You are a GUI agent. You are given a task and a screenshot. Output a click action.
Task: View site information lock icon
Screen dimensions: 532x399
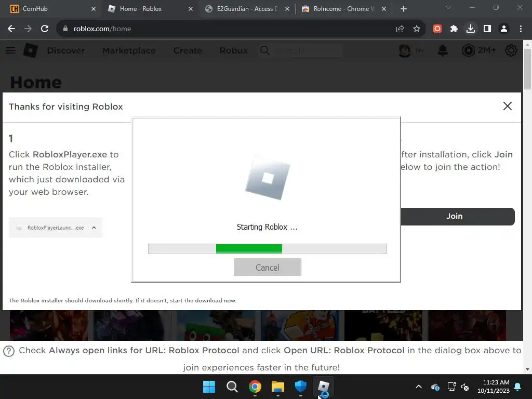[65, 29]
